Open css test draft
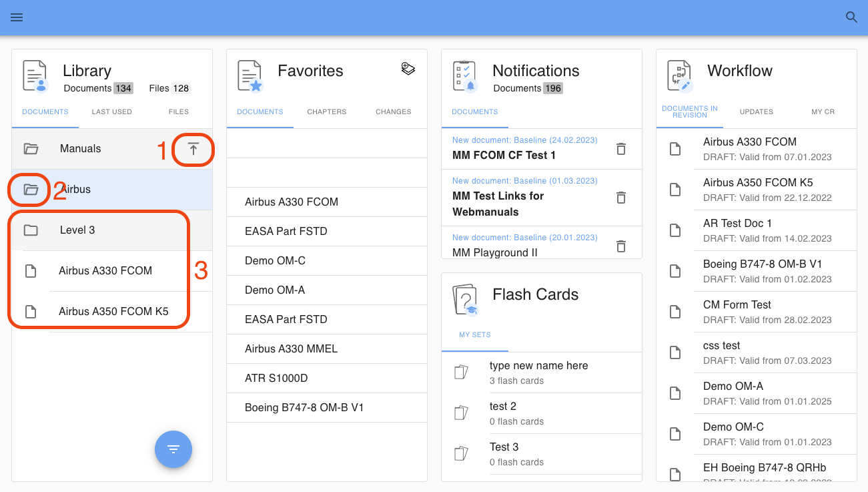 pyautogui.click(x=757, y=352)
